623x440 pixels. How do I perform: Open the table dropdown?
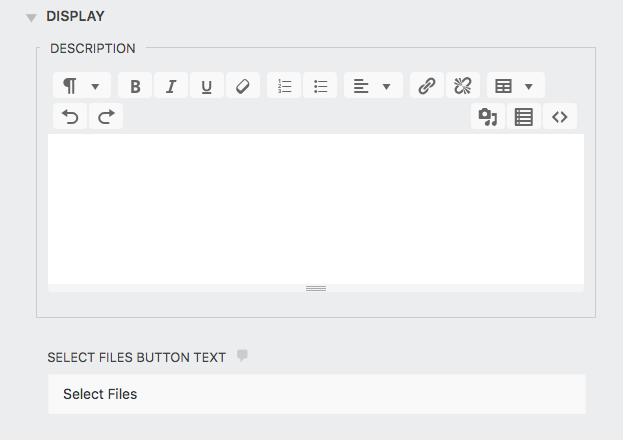pos(516,85)
